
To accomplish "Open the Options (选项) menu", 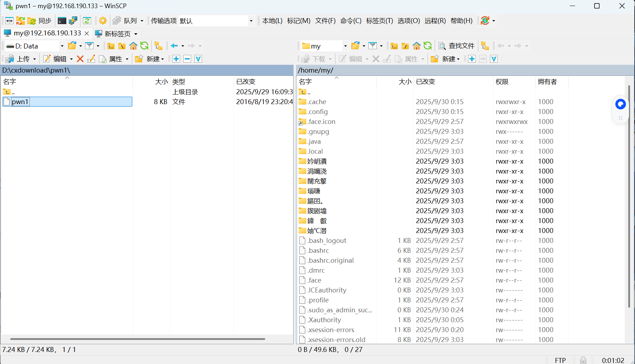I will [408, 21].
